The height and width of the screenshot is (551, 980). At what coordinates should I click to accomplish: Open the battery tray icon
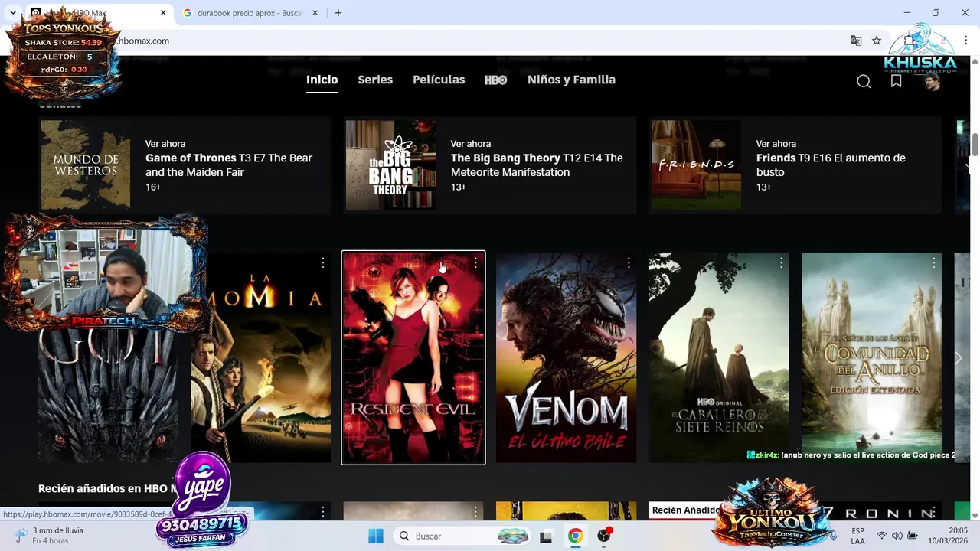[913, 536]
